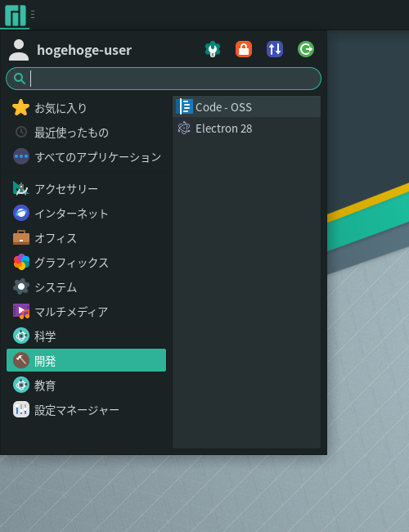Click the hogehoge-user name label

coord(84,50)
